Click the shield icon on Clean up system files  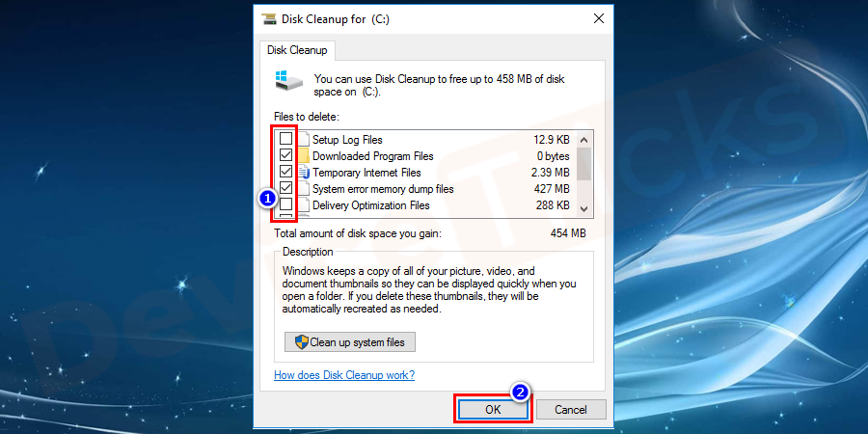pos(301,342)
